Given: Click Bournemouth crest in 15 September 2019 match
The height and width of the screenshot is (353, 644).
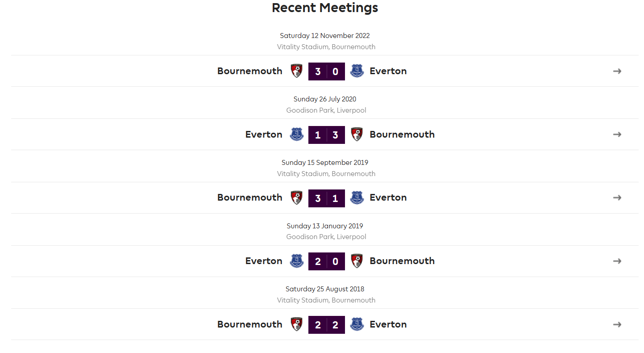Looking at the screenshot, I should tap(297, 198).
